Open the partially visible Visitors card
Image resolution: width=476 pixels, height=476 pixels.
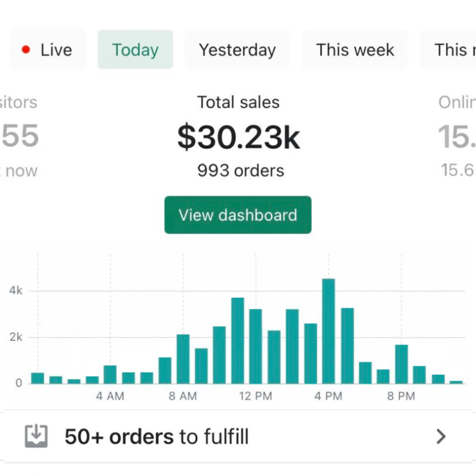pos(20,137)
